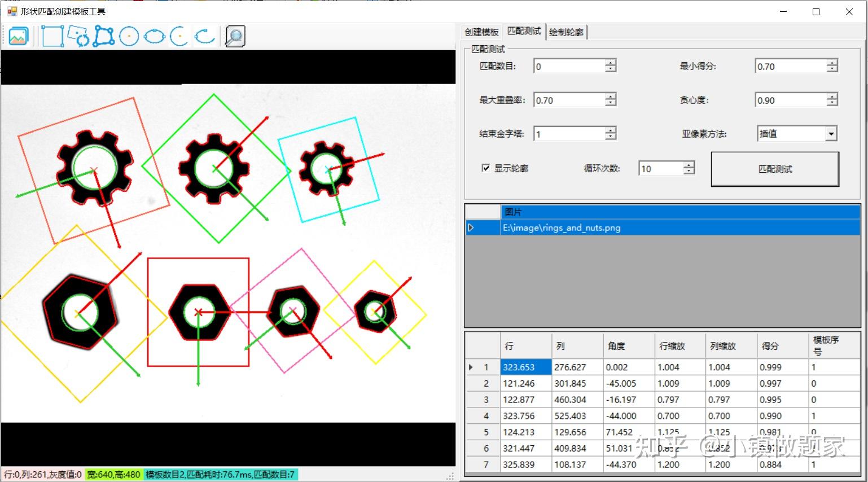Select the rotated rectangle ROI tool
The width and height of the screenshot is (868, 482).
(x=77, y=36)
